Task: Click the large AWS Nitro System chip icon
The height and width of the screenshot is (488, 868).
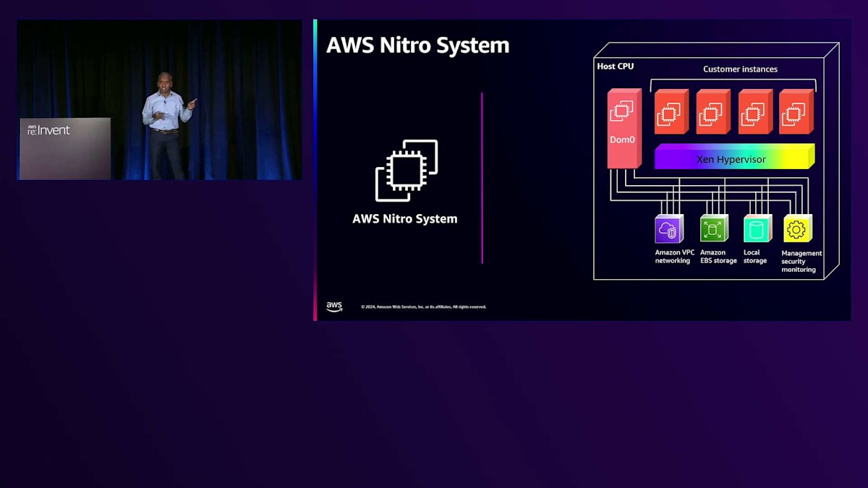Action: [x=407, y=171]
